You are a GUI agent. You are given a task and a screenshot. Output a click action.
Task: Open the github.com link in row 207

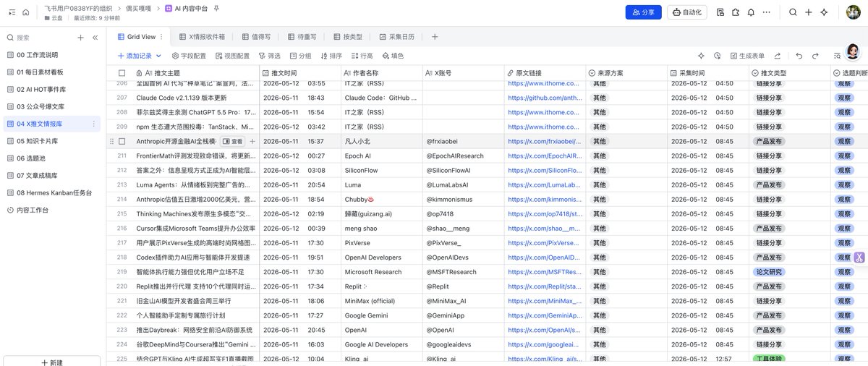[544, 98]
